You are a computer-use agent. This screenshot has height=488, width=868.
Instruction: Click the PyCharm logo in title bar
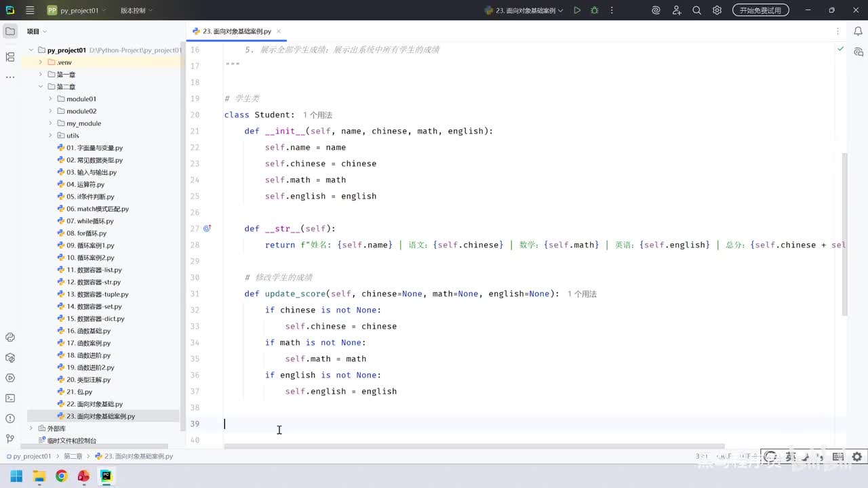tap(10, 10)
